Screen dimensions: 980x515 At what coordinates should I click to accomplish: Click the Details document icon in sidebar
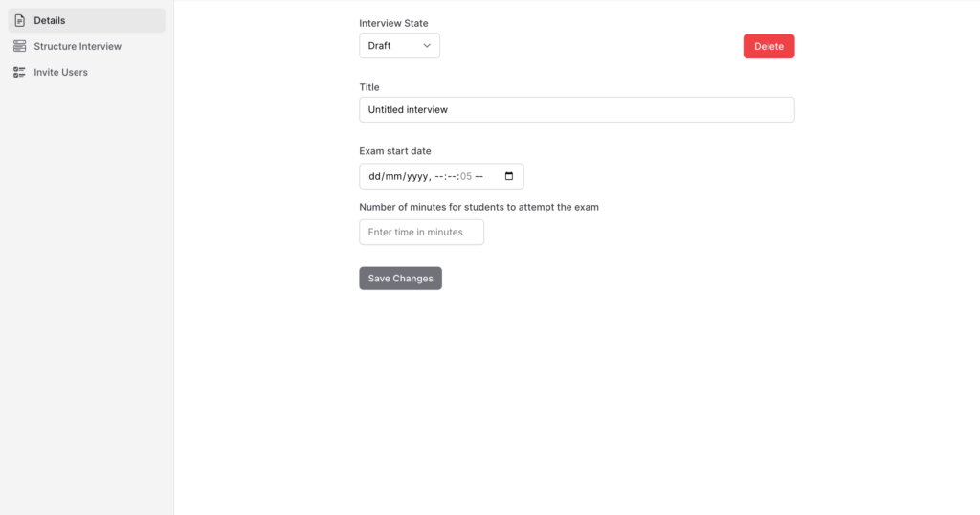point(19,21)
